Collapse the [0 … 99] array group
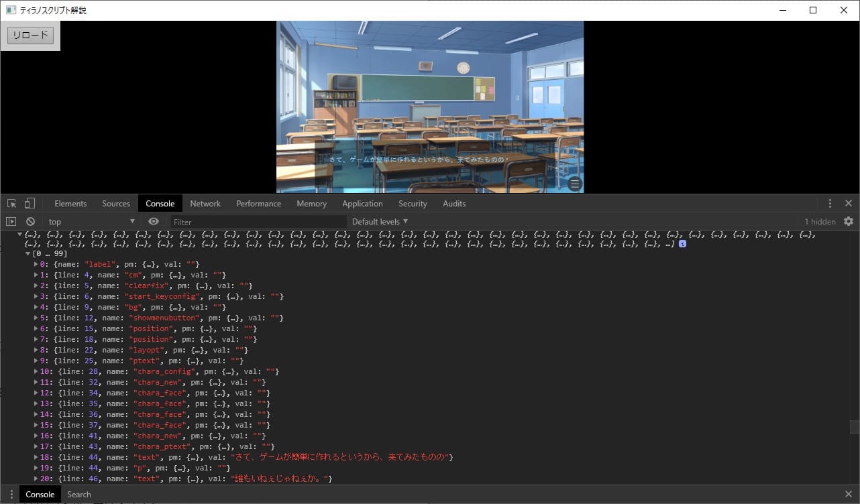This screenshot has width=860, height=504. [28, 254]
